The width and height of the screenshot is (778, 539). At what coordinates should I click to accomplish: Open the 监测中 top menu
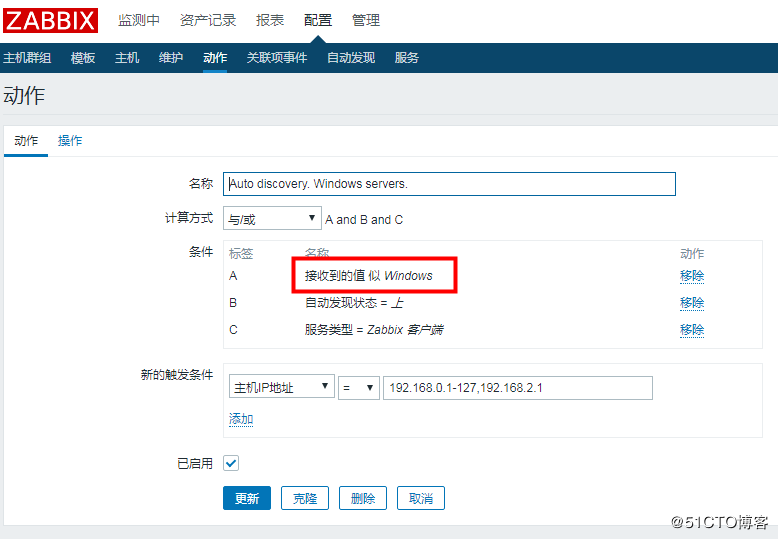[139, 20]
